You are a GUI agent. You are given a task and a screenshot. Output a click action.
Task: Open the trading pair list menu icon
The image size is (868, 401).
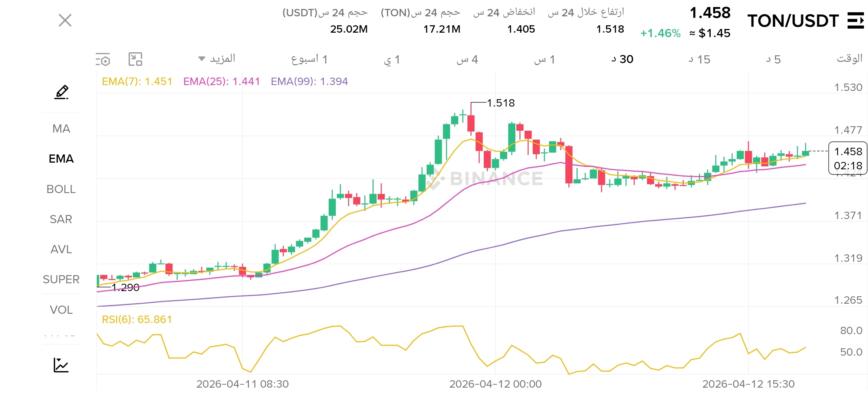(x=855, y=20)
